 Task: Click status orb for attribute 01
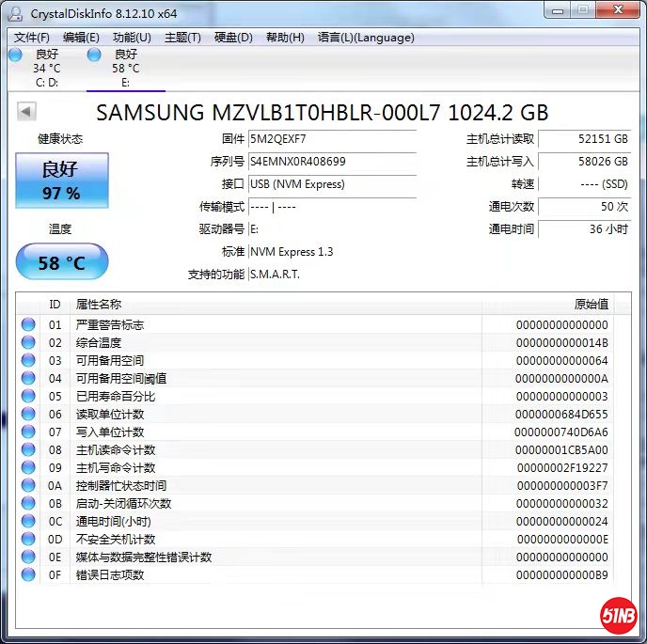(x=28, y=325)
